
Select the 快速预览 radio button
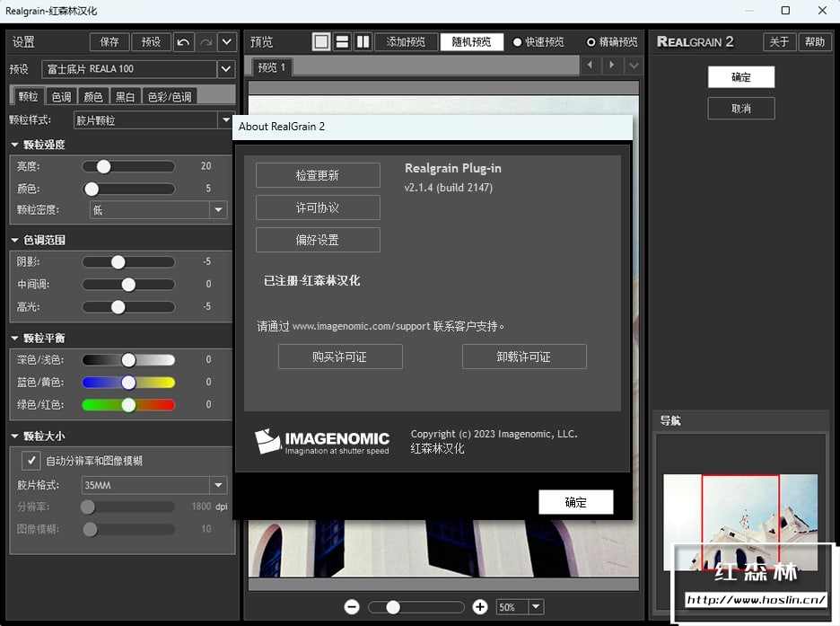518,42
